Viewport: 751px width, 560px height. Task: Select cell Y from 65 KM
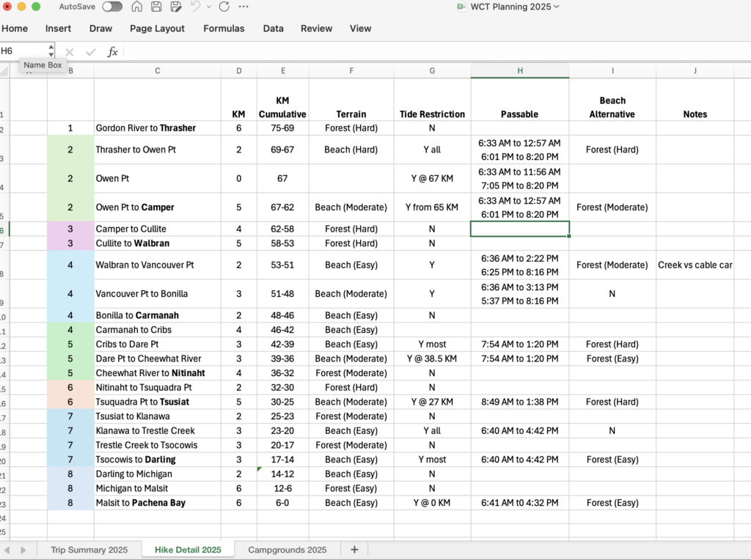point(432,207)
